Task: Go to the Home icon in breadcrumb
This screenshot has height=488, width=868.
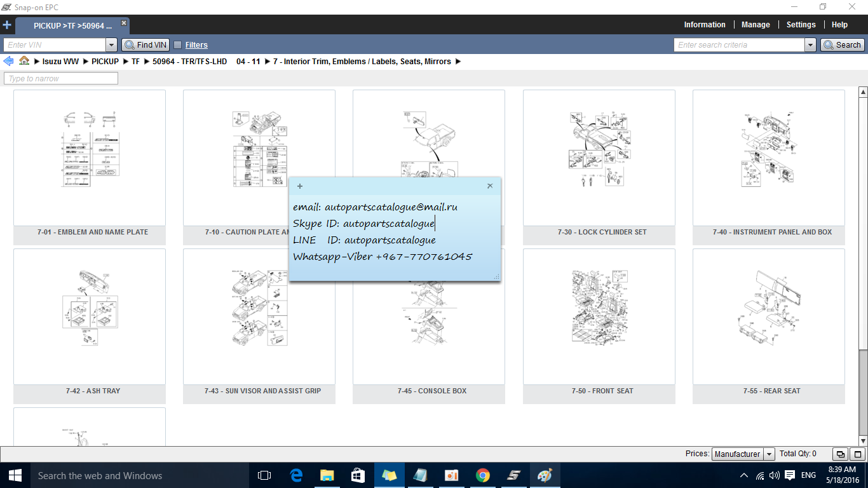Action: tap(24, 61)
